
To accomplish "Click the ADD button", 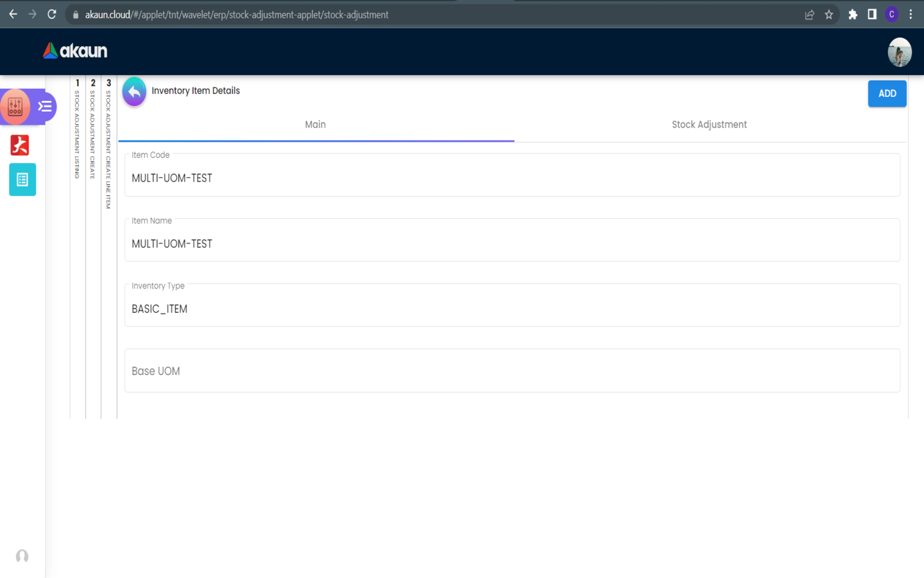I will click(x=887, y=94).
